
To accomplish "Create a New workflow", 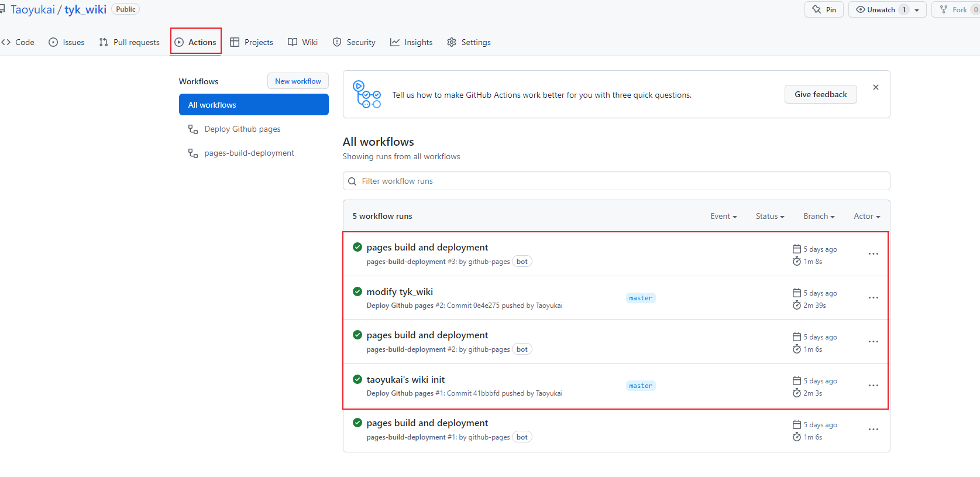I will (298, 81).
